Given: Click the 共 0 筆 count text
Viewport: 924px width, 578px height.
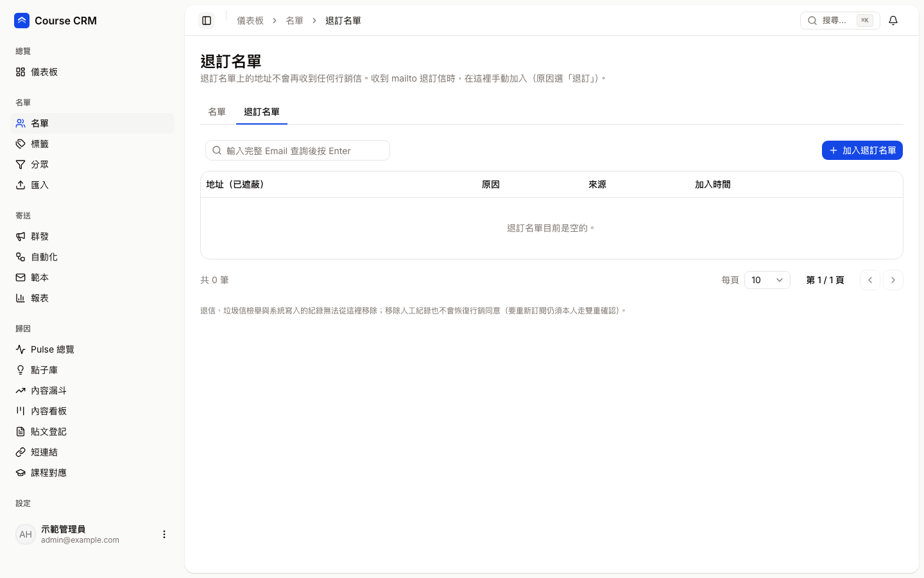Looking at the screenshot, I should pyautogui.click(x=214, y=280).
